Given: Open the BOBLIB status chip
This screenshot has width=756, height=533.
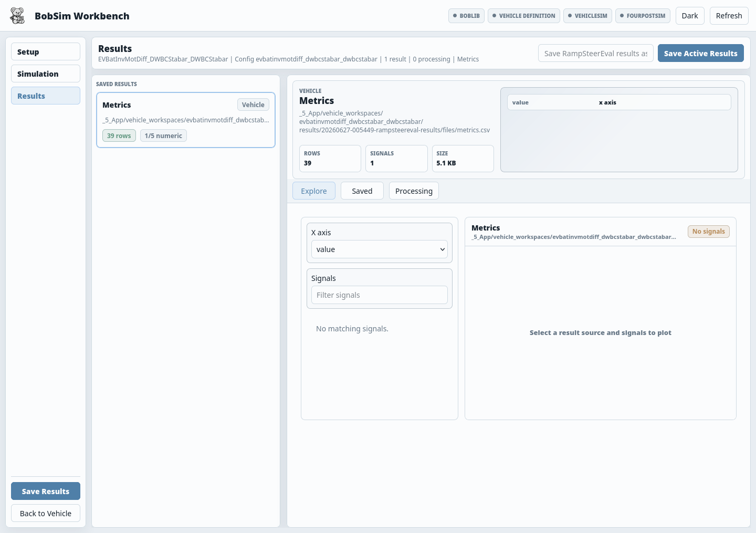Looking at the screenshot, I should (x=466, y=16).
